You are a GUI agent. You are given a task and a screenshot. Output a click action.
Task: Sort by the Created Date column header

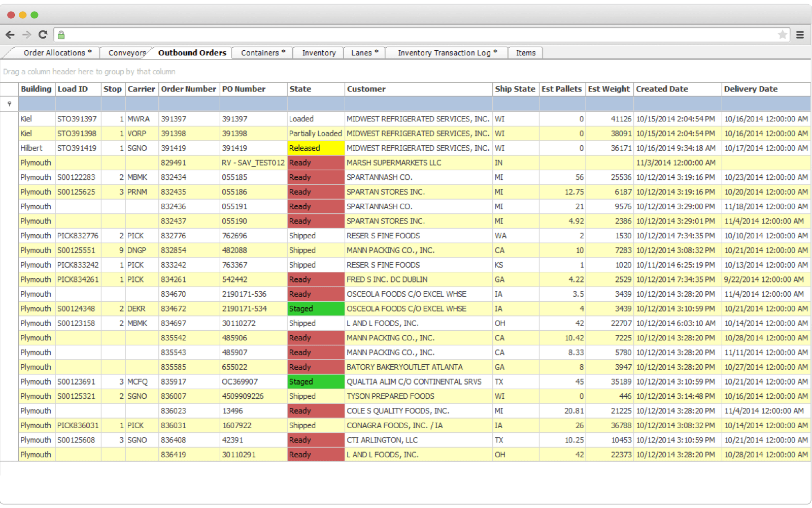click(x=678, y=89)
